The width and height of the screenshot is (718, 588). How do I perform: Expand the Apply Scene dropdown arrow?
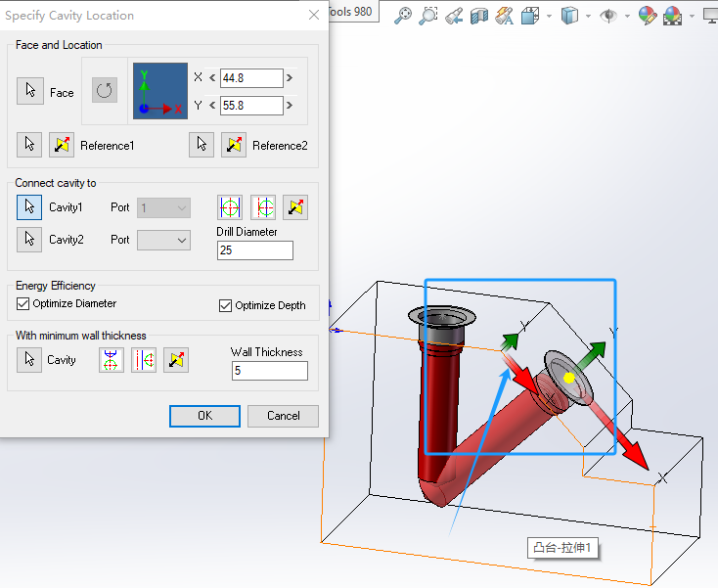[x=692, y=17]
